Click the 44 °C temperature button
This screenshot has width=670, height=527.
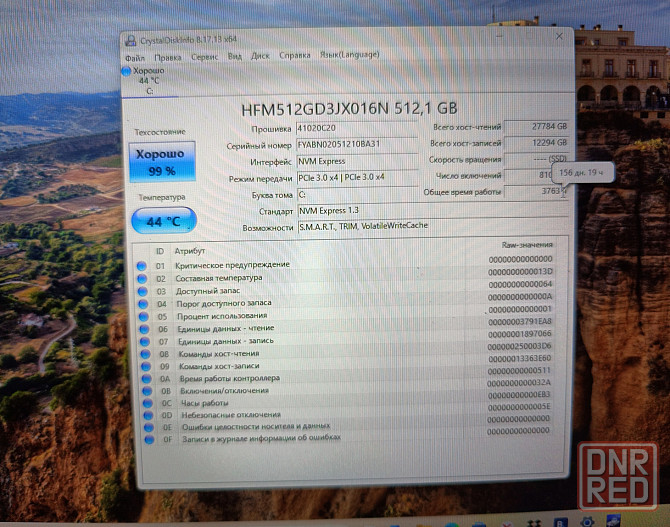162,221
